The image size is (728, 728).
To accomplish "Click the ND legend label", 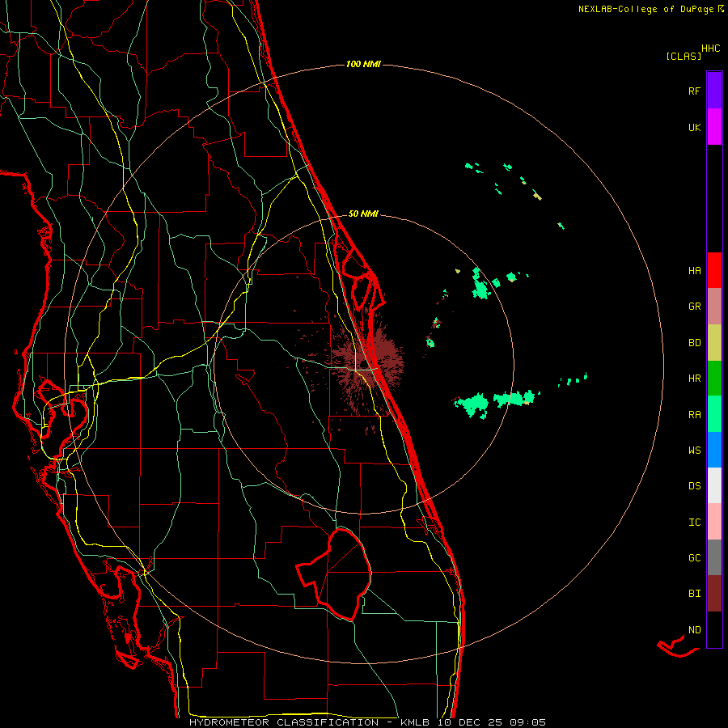I will (x=694, y=630).
